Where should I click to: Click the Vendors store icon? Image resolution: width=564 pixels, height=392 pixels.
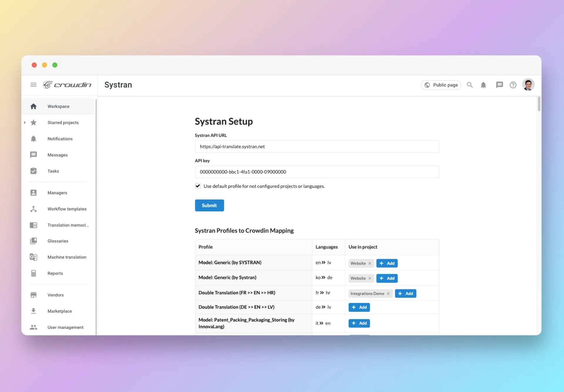point(33,295)
